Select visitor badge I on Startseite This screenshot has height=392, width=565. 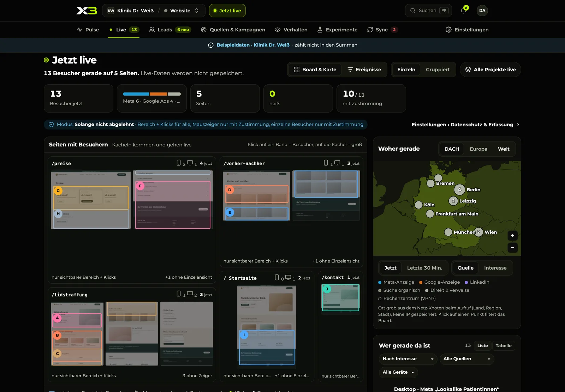[x=244, y=335]
